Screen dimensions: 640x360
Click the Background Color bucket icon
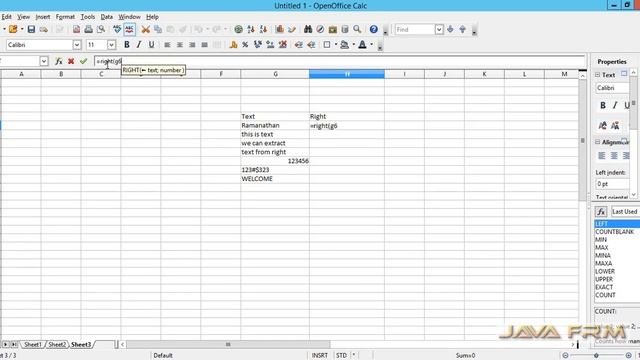click(x=344, y=45)
